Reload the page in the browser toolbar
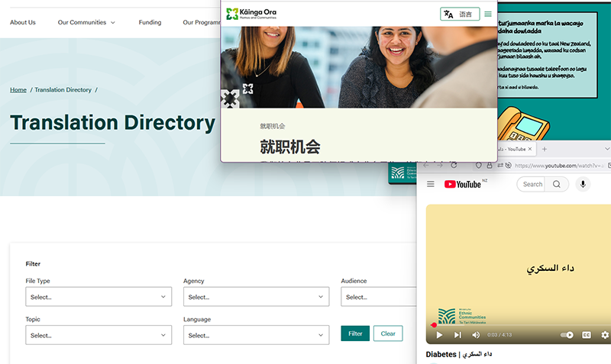This screenshot has height=364, width=611. pyautogui.click(x=454, y=165)
